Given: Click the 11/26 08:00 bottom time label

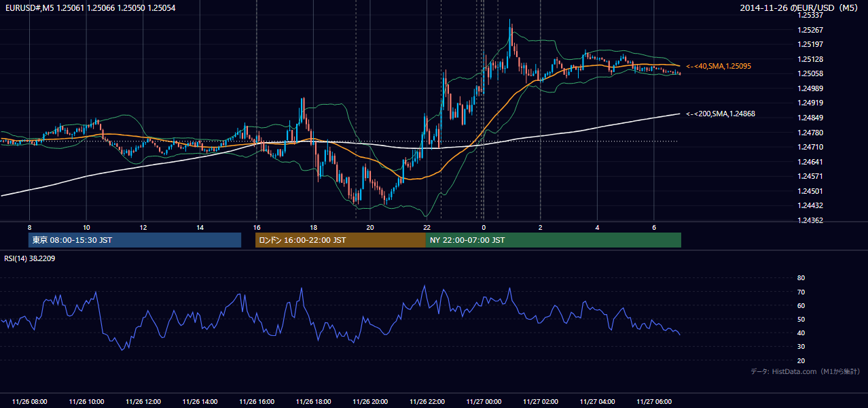Looking at the screenshot, I should [x=29, y=402].
